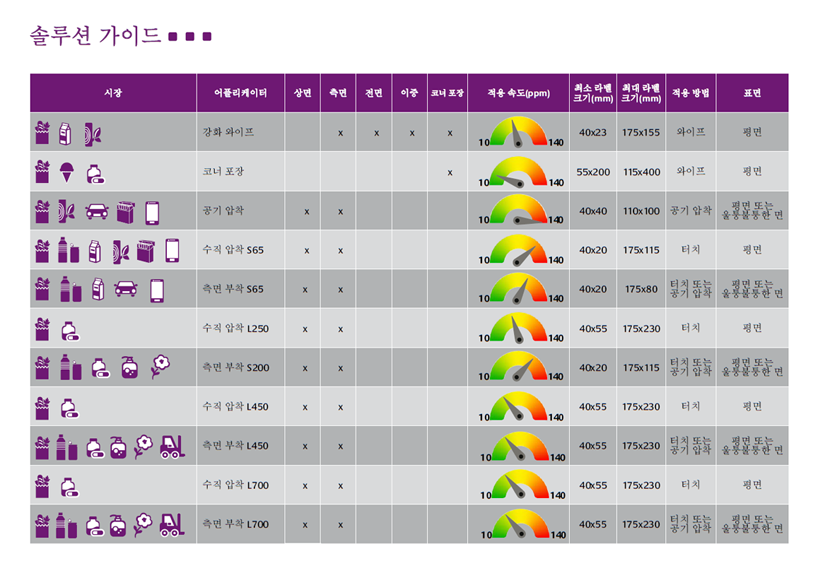Click the 175x80 maximum label size
Screen dimensions: 830x585
pyautogui.click(x=642, y=289)
